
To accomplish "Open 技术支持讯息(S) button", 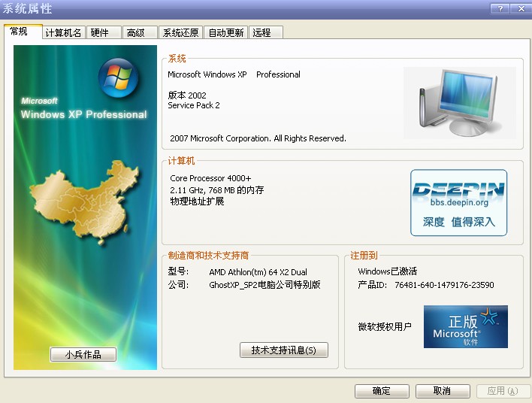I will click(x=283, y=350).
